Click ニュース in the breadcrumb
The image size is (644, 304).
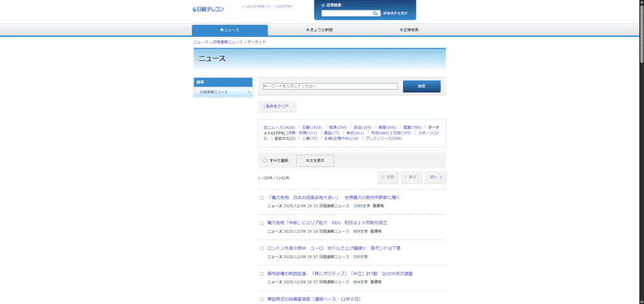[201, 42]
